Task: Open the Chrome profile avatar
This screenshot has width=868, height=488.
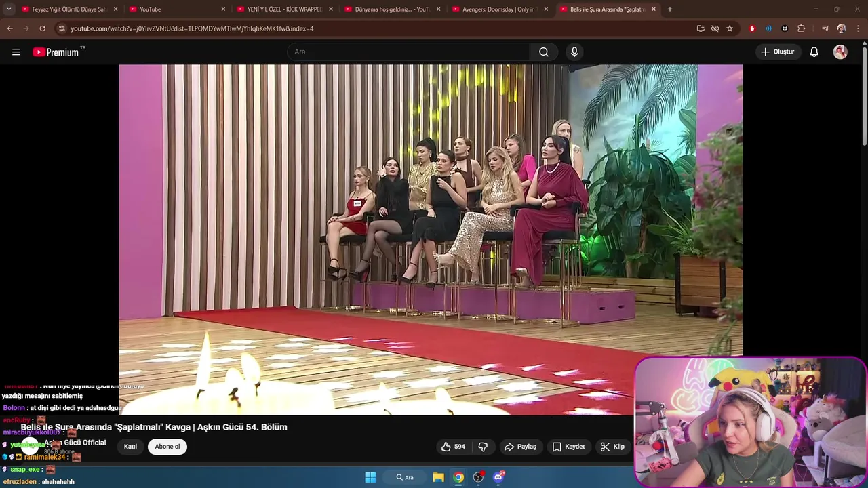Action: pos(842,28)
